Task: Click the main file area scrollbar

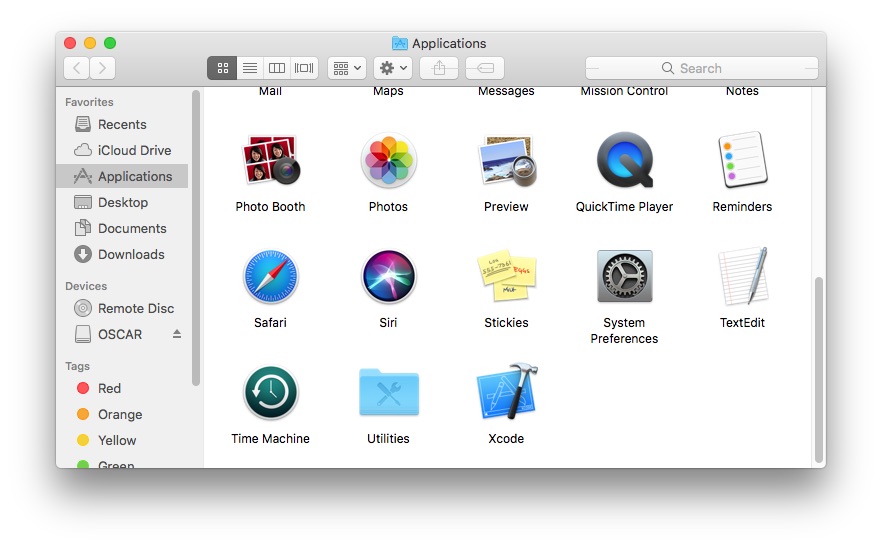Action: 819,369
